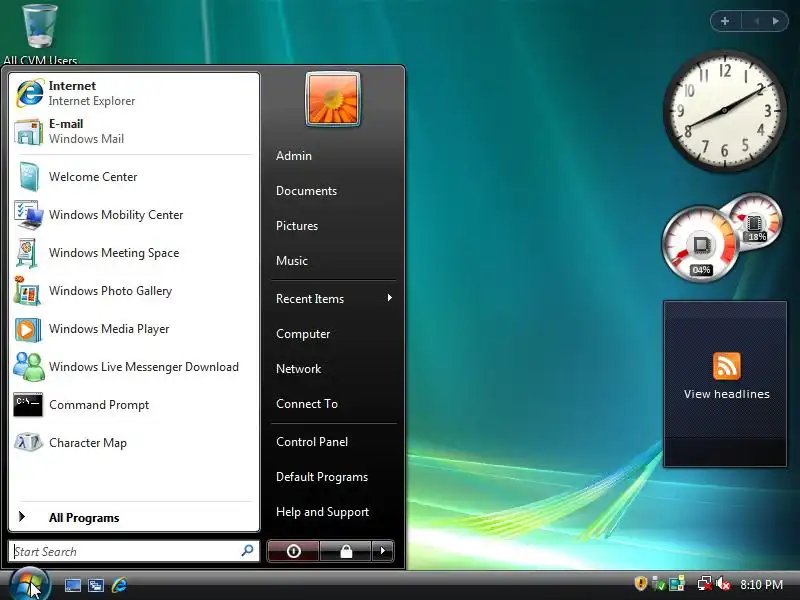This screenshot has height=600, width=800.
Task: Open Music folder link
Action: click(292, 261)
